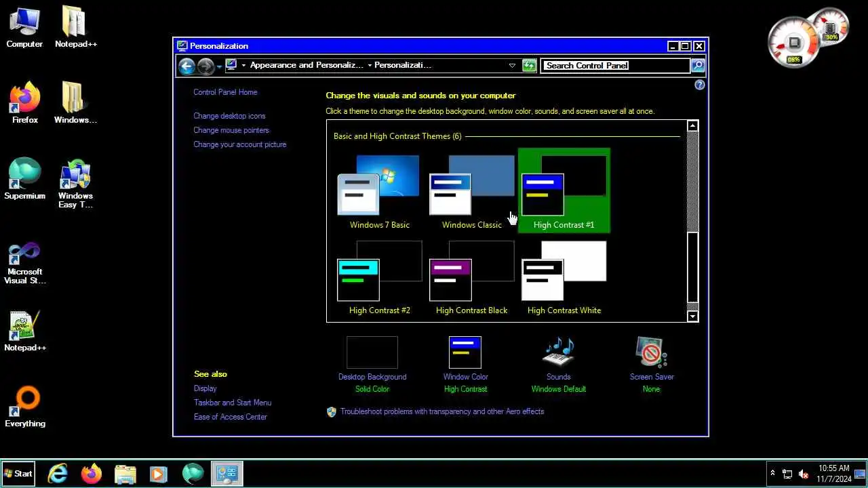Open Windows Media Player from the taskbar
The width and height of the screenshot is (868, 488).
click(159, 474)
